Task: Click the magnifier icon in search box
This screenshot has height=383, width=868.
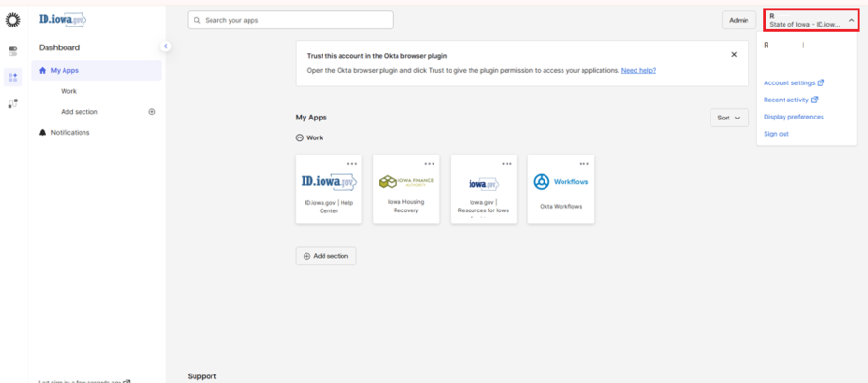Action: (x=197, y=21)
